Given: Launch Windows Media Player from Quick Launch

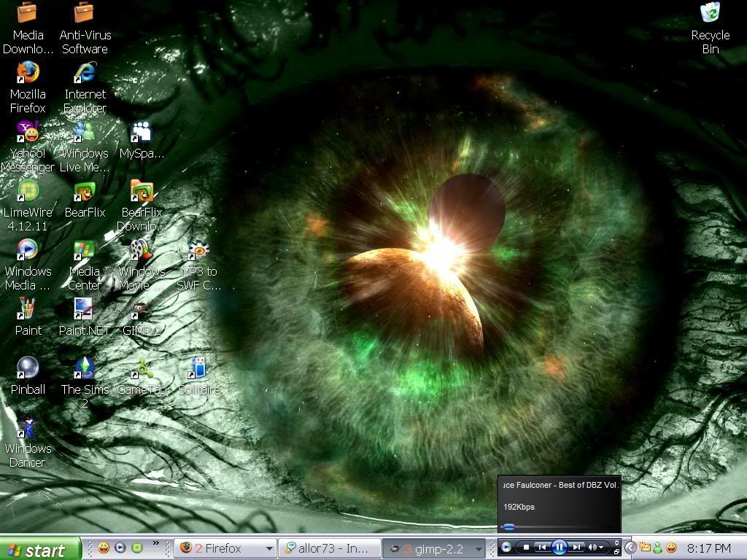Looking at the screenshot, I should pos(120,548).
